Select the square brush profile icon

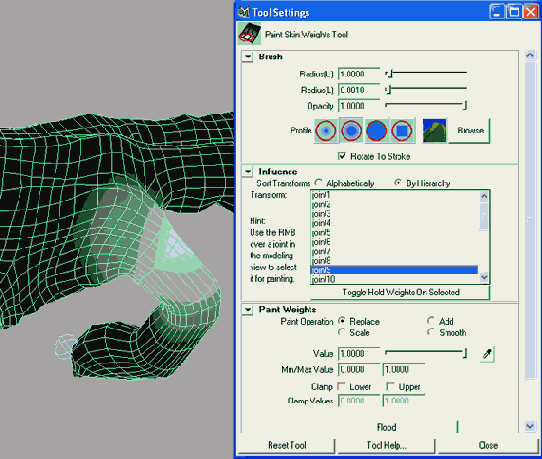(402, 131)
